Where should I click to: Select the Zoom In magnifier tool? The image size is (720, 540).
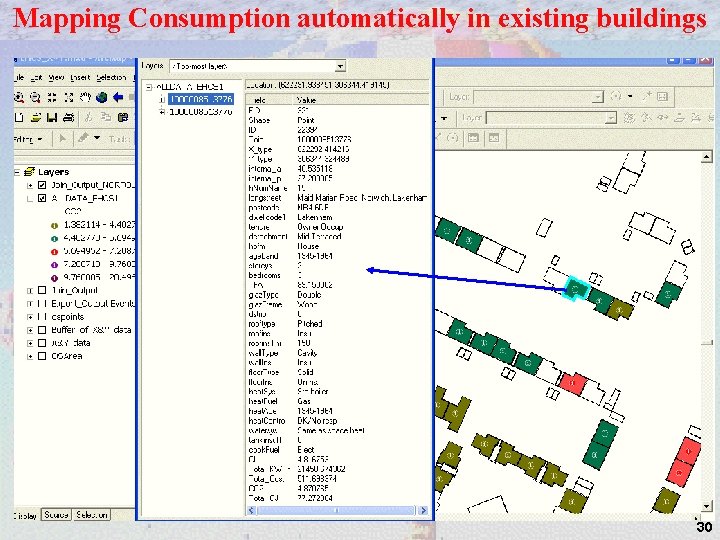point(19,97)
